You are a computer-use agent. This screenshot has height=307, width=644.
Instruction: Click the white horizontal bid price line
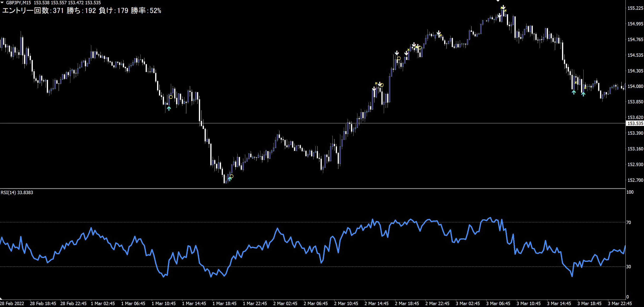pos(300,123)
